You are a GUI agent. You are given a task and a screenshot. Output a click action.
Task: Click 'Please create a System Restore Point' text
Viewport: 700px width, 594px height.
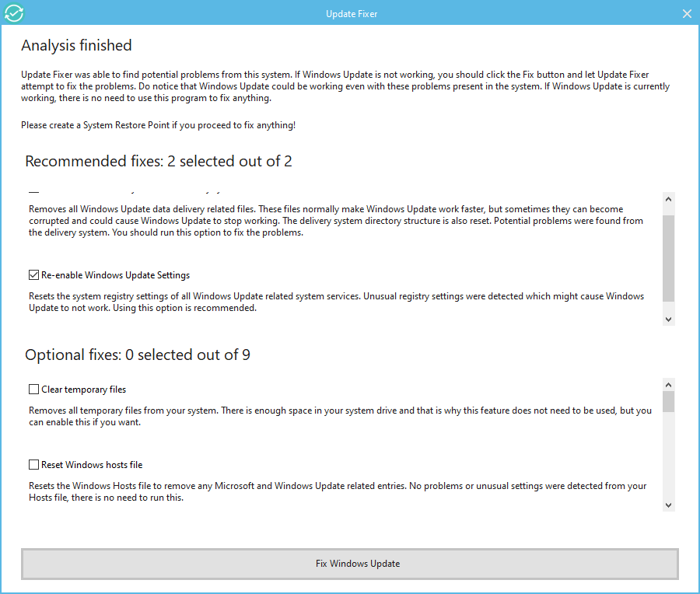point(158,125)
